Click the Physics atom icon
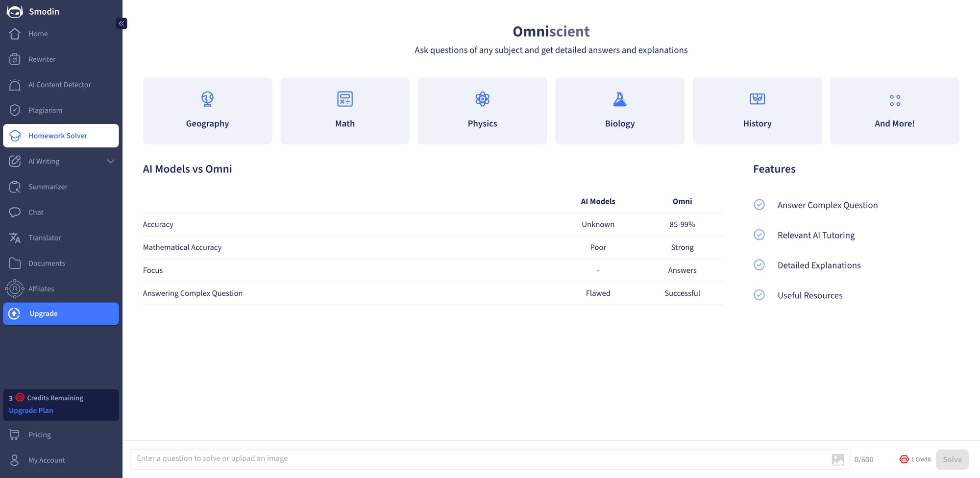 [483, 99]
